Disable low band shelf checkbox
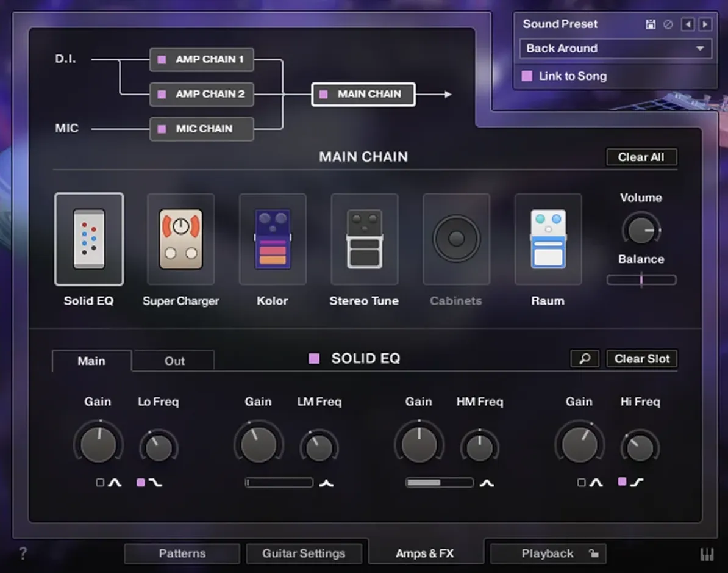 (x=141, y=482)
